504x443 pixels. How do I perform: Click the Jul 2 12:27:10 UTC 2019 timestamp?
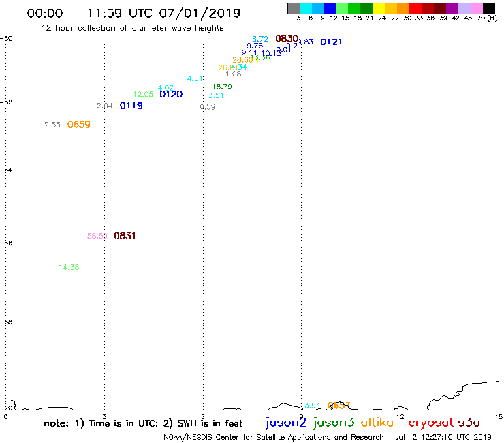[x=443, y=437]
